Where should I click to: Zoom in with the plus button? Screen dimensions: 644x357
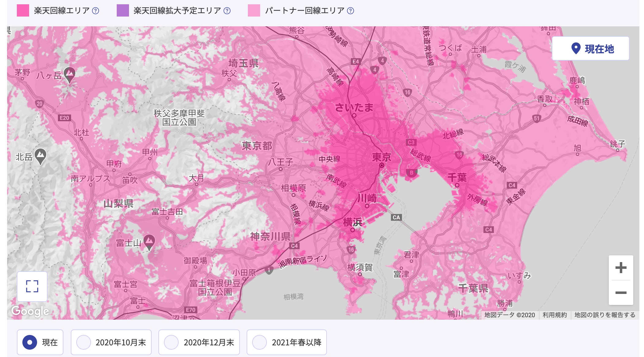(621, 268)
